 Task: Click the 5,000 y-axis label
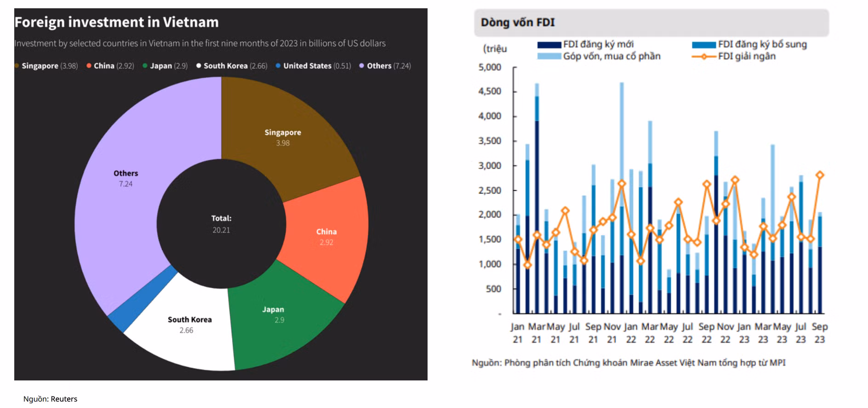[x=490, y=68]
